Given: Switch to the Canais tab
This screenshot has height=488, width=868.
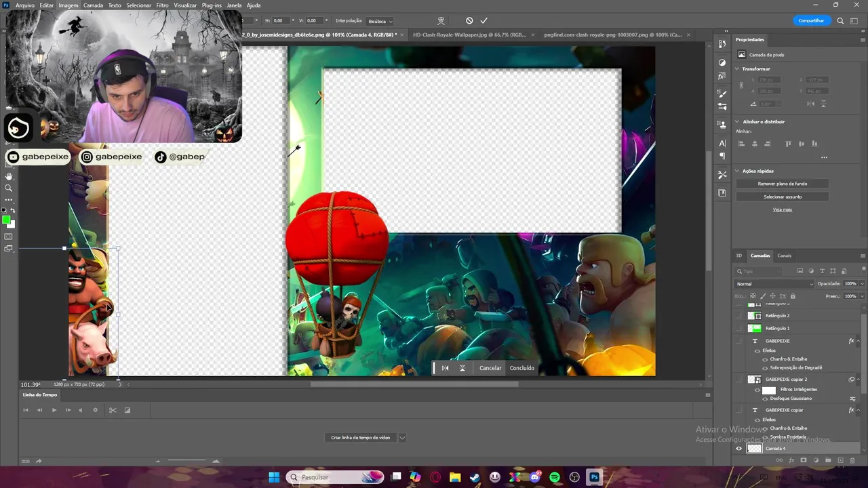Looking at the screenshot, I should [784, 256].
